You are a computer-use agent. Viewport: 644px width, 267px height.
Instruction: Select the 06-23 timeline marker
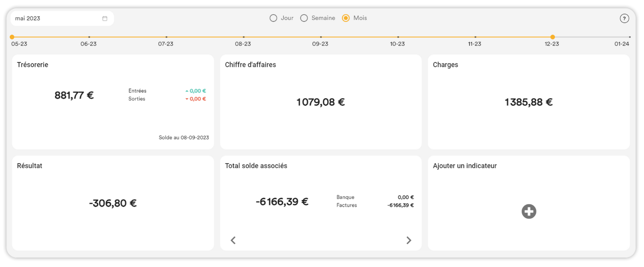click(89, 37)
